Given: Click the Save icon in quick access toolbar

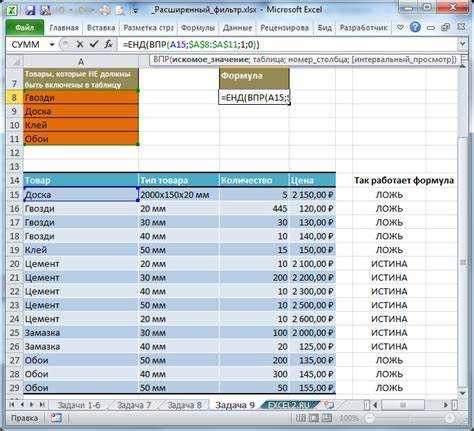Looking at the screenshot, I should coord(30,10).
